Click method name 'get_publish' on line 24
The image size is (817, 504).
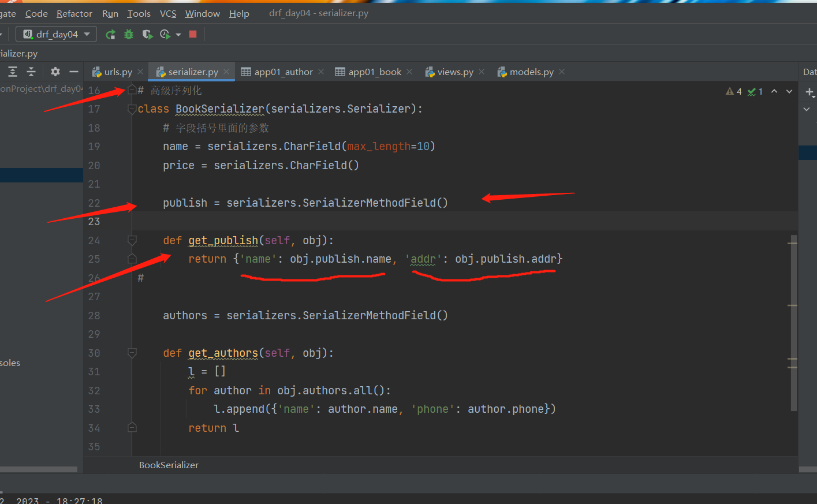pos(223,240)
